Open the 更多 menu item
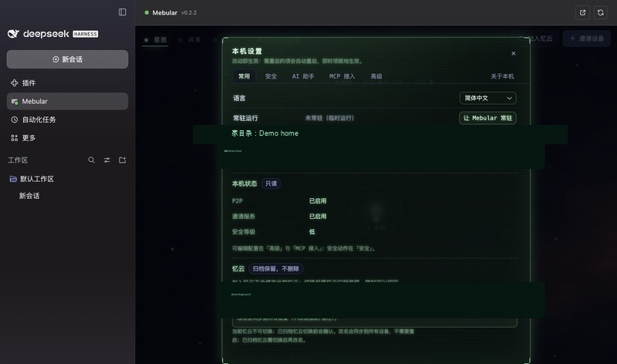617x364 pixels. pyautogui.click(x=67, y=138)
